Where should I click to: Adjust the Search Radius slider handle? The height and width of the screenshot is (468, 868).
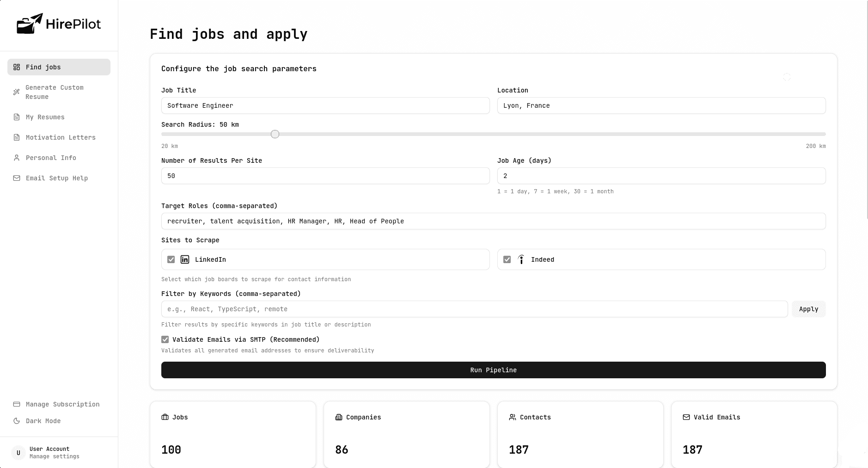click(275, 134)
